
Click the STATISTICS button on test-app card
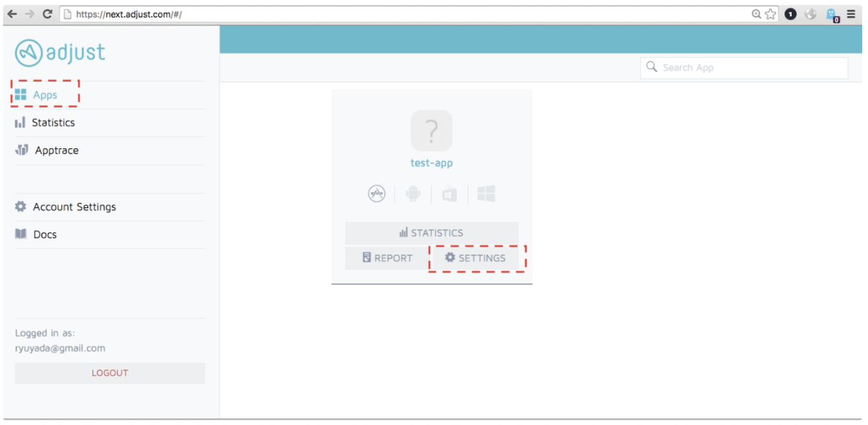pyautogui.click(x=431, y=233)
